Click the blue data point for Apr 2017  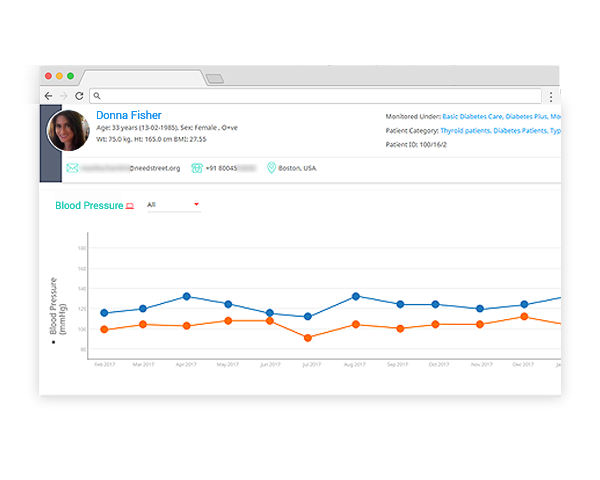tap(186, 297)
